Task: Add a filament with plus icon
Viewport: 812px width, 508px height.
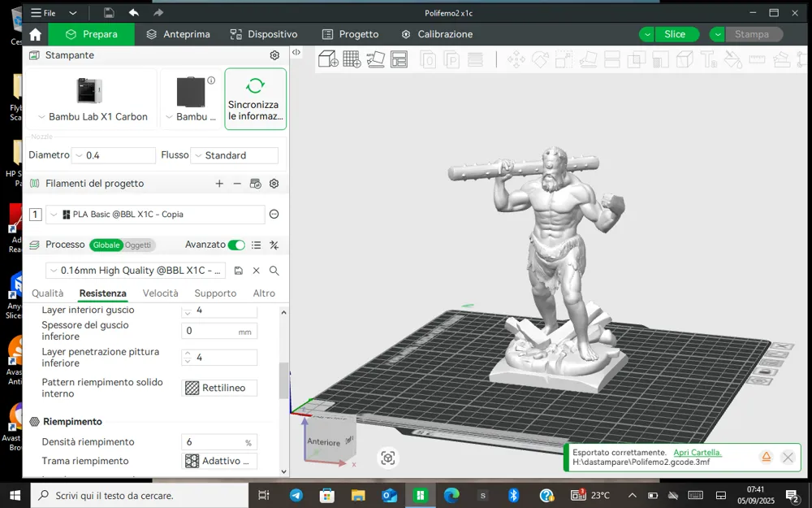Action: [x=219, y=184]
